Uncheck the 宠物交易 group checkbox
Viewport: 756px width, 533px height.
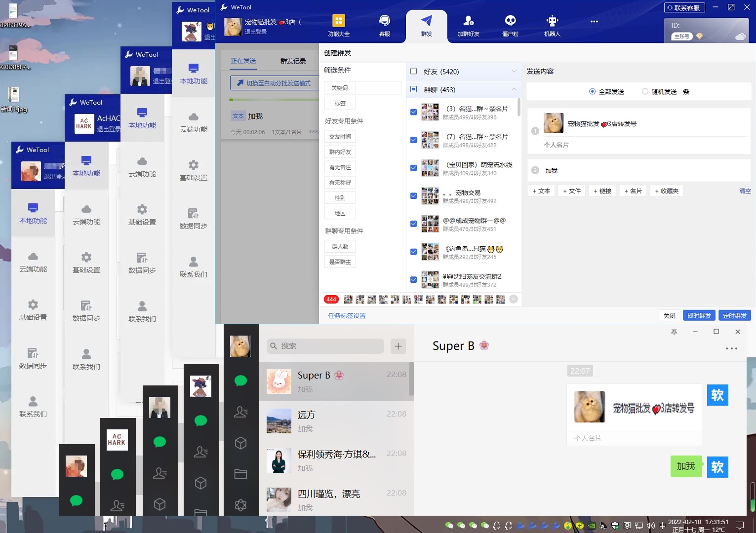point(414,196)
